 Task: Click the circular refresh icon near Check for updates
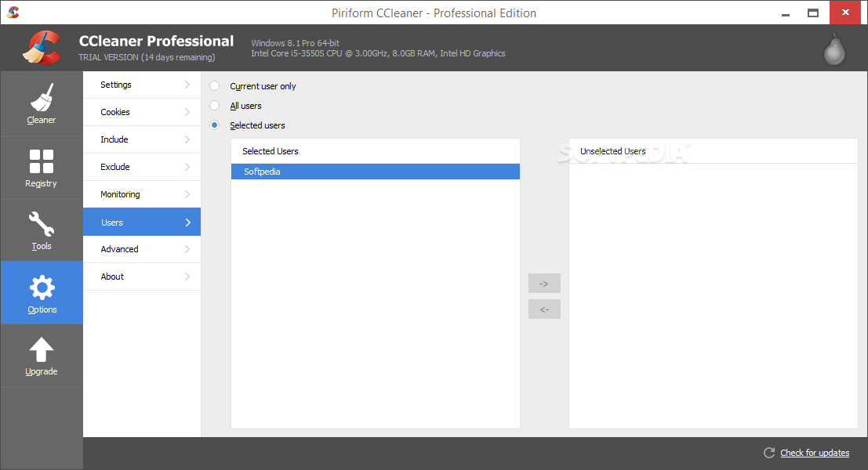(x=768, y=452)
